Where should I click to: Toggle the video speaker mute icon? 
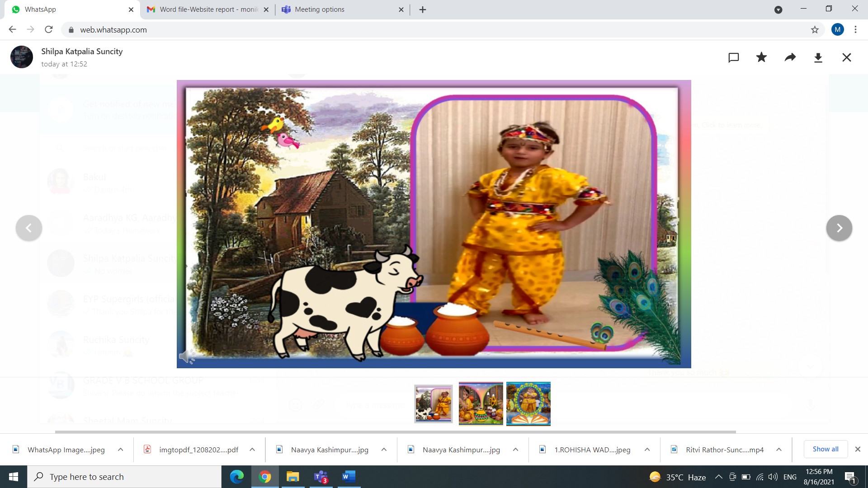coord(187,357)
